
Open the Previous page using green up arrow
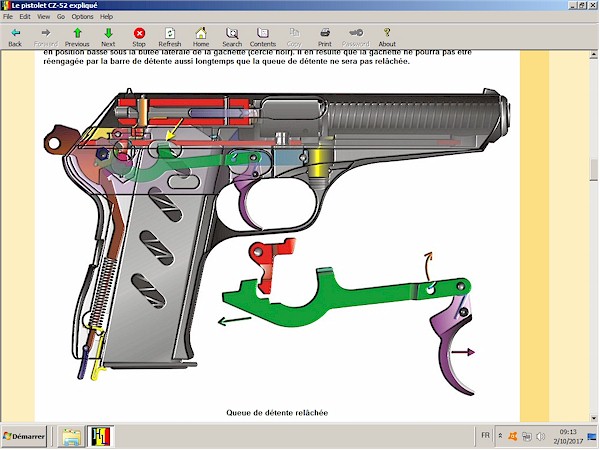pyautogui.click(x=77, y=37)
